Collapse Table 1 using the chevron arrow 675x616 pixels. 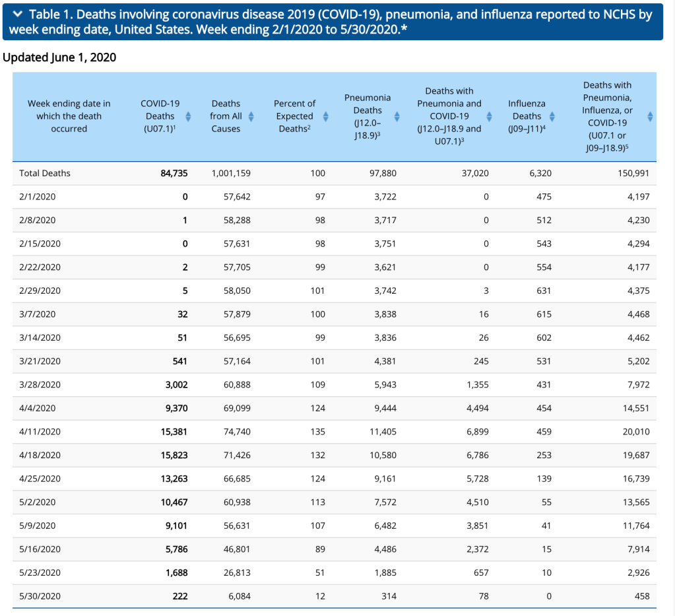18,15
